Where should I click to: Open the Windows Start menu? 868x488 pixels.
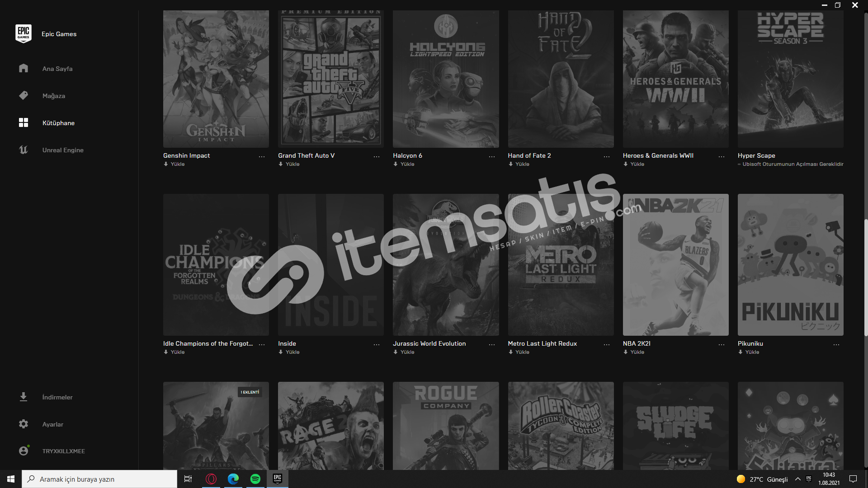click(11, 479)
